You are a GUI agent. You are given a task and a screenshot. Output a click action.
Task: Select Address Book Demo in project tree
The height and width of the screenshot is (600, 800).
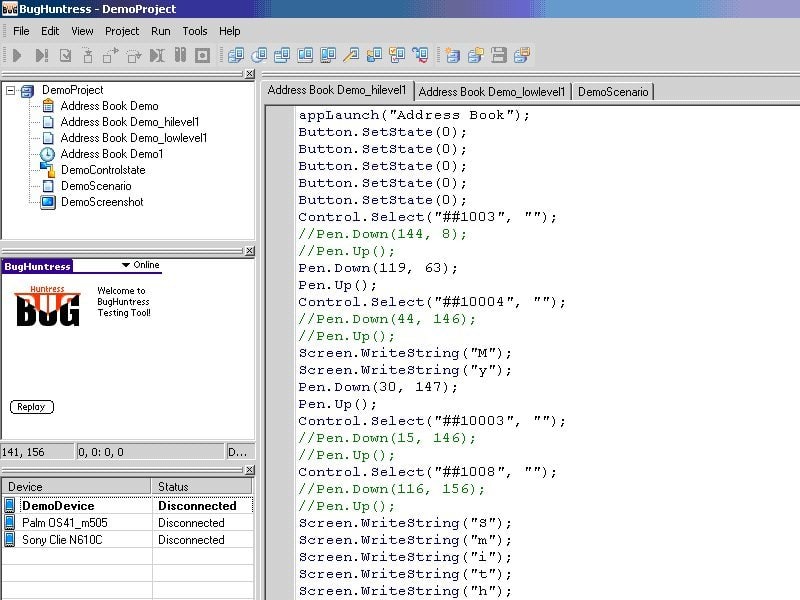coord(109,106)
